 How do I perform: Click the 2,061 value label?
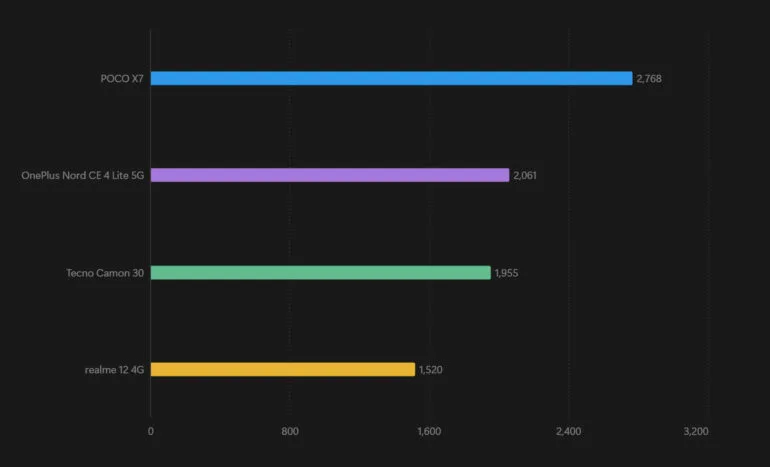tap(524, 175)
